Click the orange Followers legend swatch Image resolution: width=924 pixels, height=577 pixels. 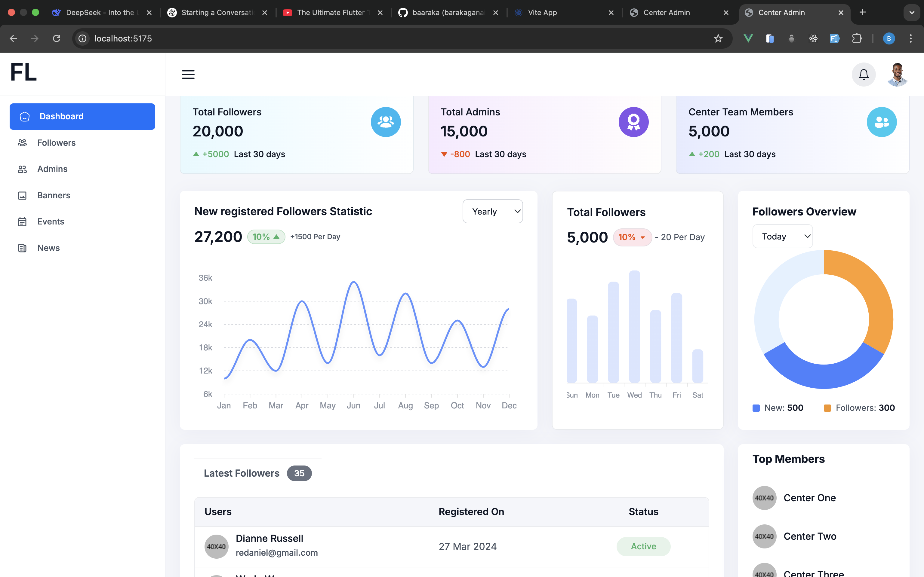(827, 408)
